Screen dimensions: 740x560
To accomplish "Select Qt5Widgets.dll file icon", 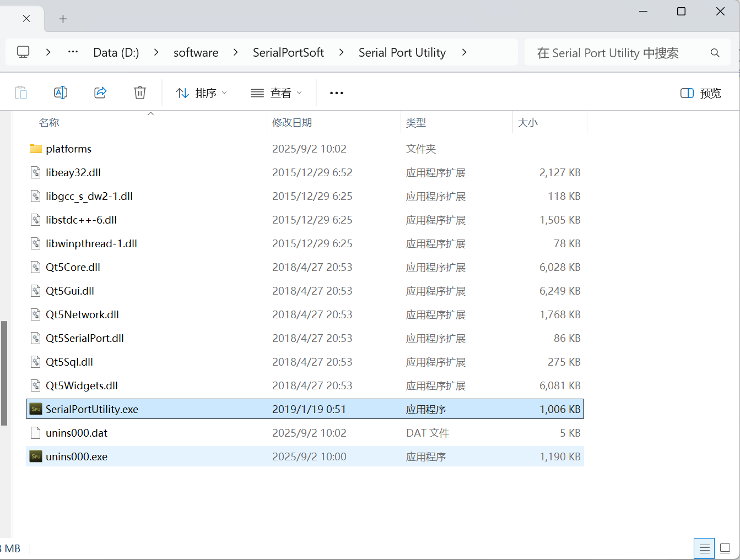I will 36,385.
